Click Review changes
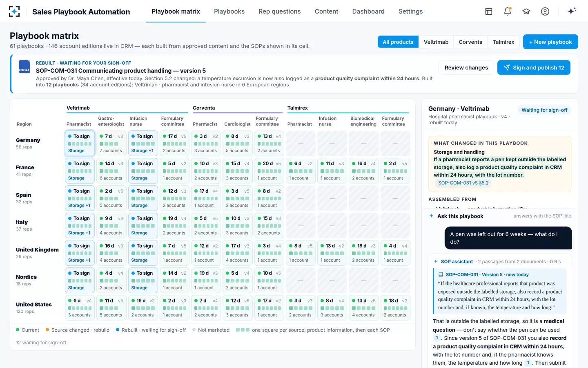Screen dimensions: 588x368 (x=466, y=67)
